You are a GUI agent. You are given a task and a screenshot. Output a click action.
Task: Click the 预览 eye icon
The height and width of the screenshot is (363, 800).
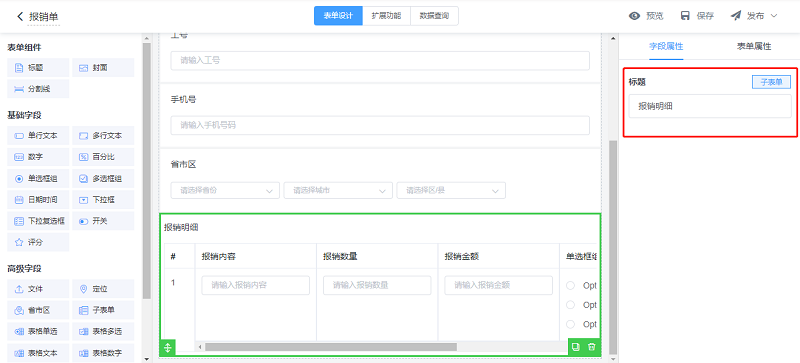coord(634,16)
